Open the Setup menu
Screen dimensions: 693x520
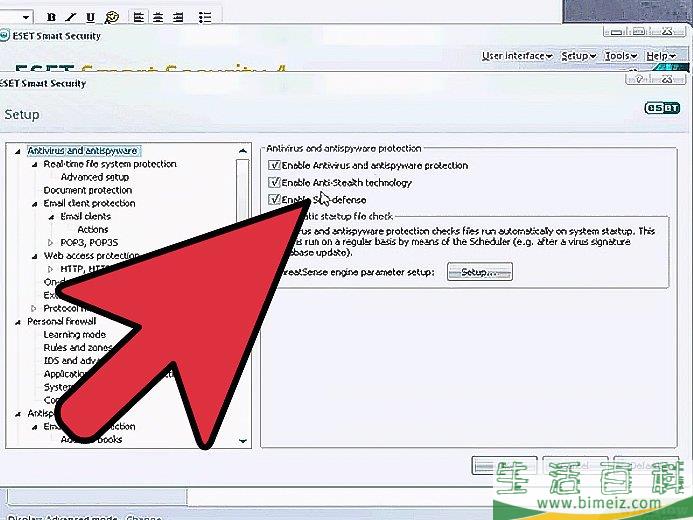[x=579, y=56]
